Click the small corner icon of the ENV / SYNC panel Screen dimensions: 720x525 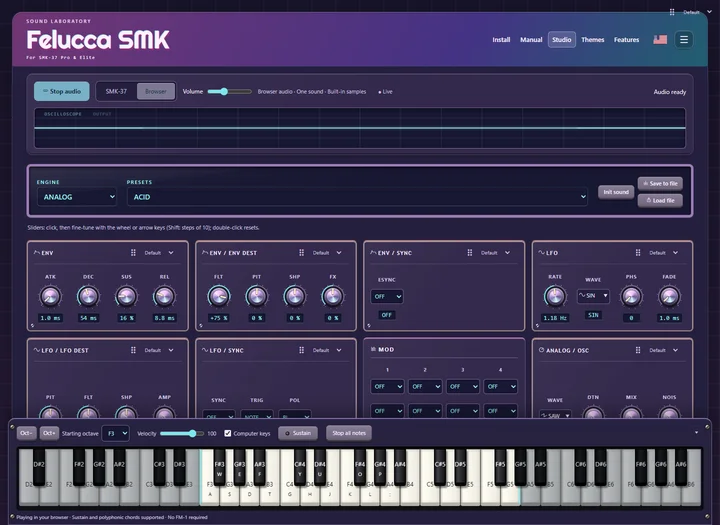pos(369,325)
